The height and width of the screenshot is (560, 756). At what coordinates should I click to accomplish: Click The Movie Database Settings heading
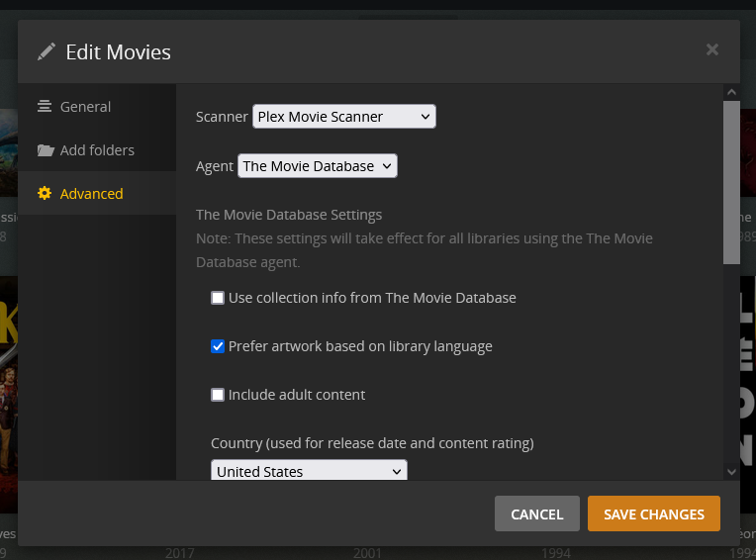click(x=289, y=215)
